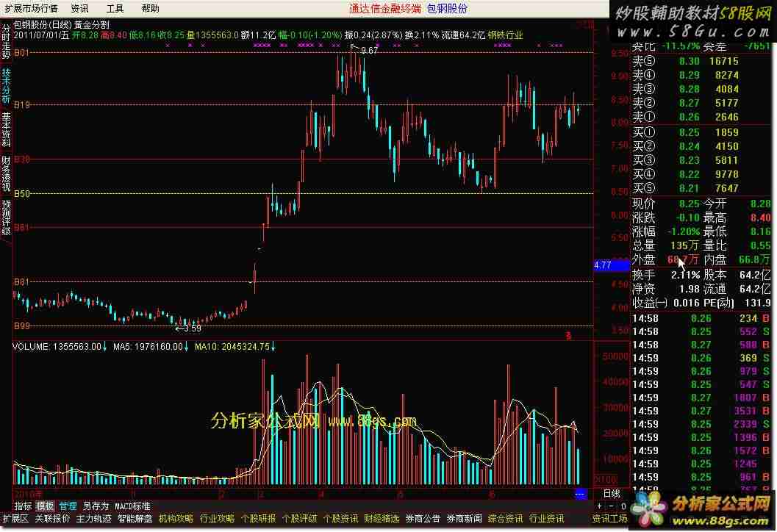Click the B38 golden ratio line label
Image resolution: width=777 pixels, height=532 pixels.
tap(22, 159)
